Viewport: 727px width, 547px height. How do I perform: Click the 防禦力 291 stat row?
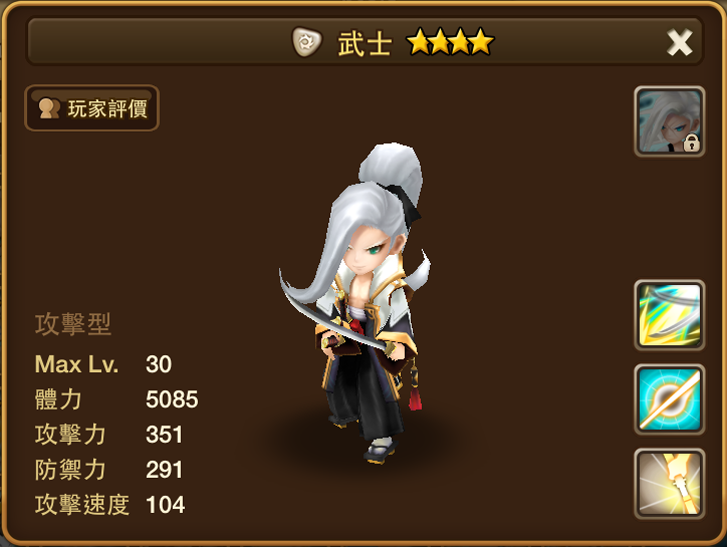pyautogui.click(x=109, y=470)
